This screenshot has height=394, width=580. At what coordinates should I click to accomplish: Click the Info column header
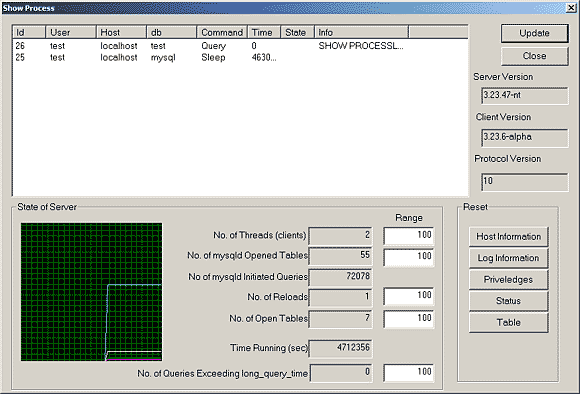click(x=361, y=33)
